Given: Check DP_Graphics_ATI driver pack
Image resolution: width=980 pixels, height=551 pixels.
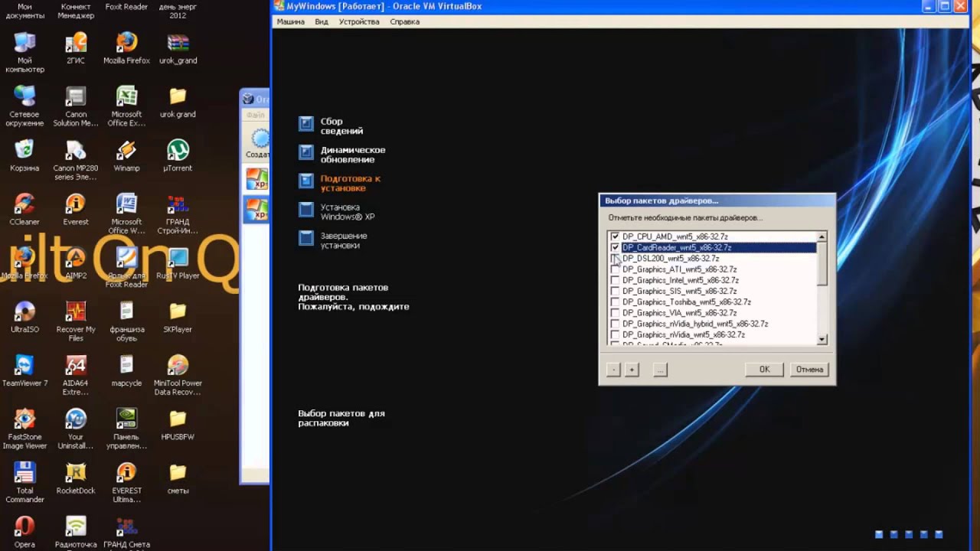Looking at the screenshot, I should pyautogui.click(x=615, y=269).
